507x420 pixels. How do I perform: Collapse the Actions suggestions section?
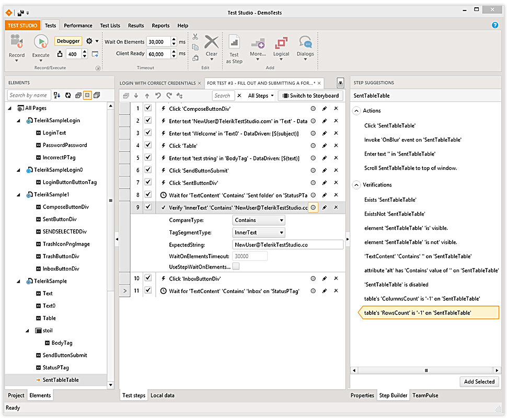[x=356, y=111]
